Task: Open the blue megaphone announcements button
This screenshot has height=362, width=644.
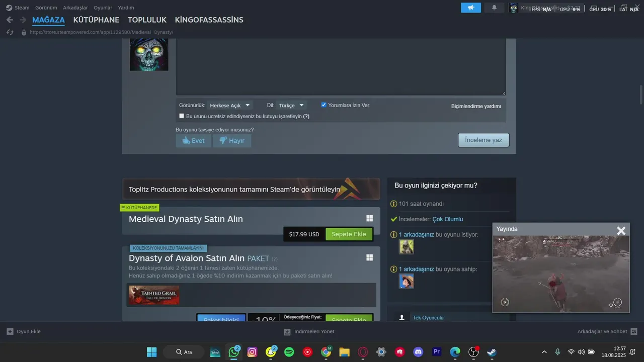Action: (x=471, y=8)
